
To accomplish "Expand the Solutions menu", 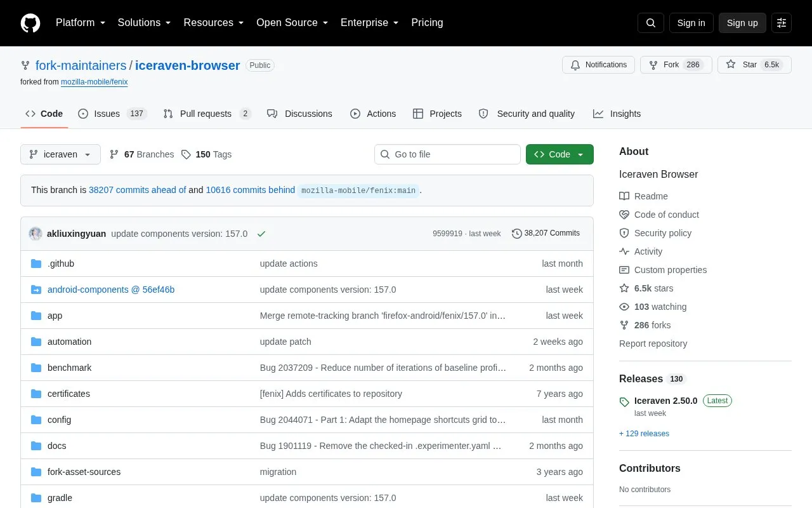I will coord(145,23).
